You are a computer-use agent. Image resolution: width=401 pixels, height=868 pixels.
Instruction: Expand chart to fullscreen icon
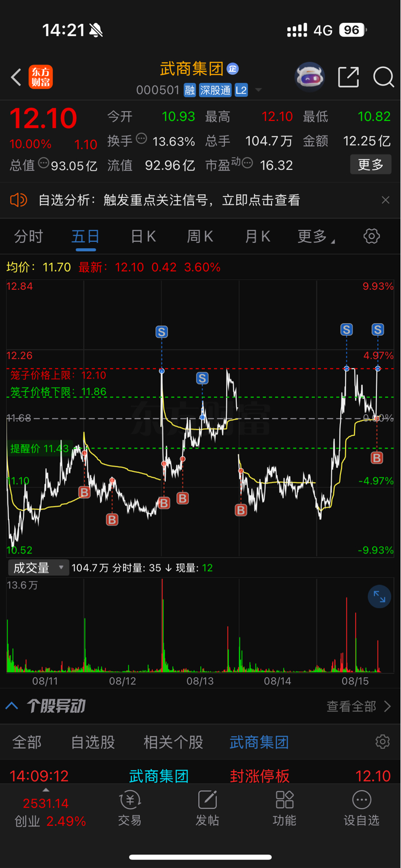(x=379, y=597)
